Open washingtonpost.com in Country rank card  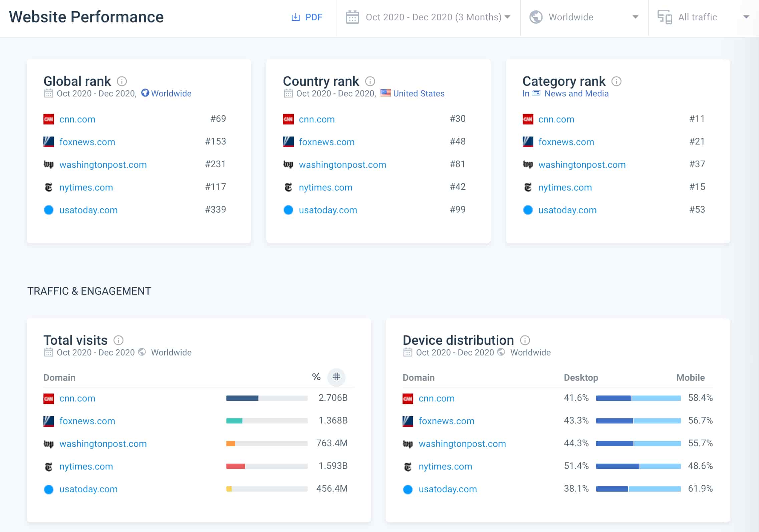coord(342,165)
